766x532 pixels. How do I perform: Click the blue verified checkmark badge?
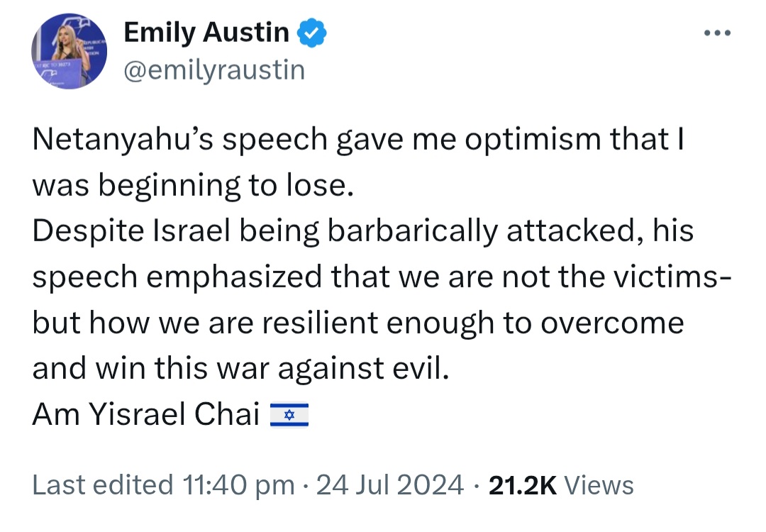[311, 33]
